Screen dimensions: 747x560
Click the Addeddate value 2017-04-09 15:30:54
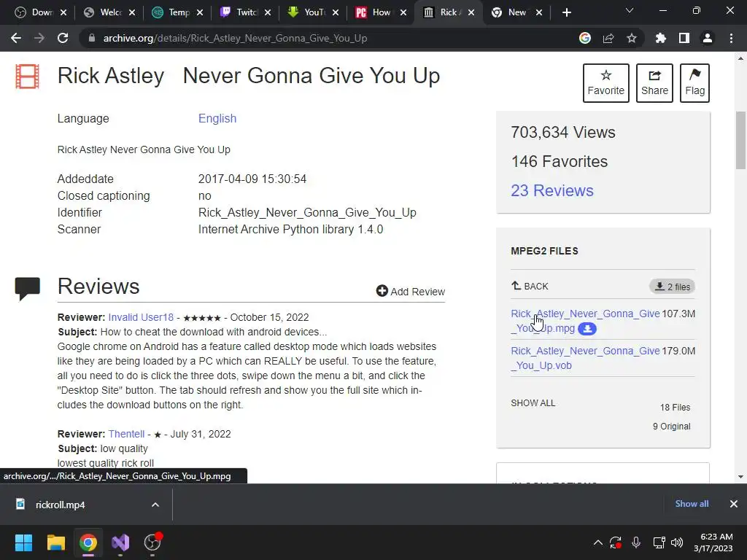coord(252,179)
